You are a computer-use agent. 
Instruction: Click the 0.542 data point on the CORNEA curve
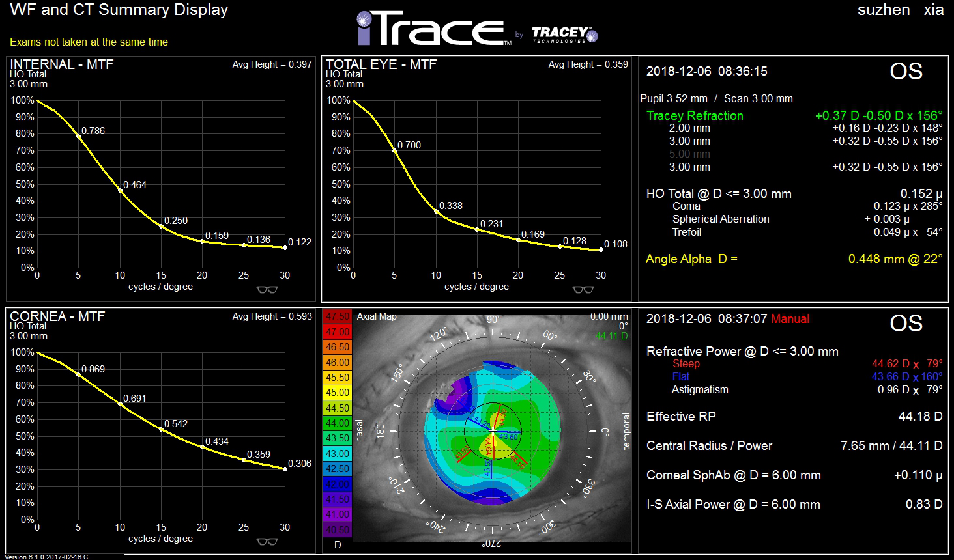coord(161,429)
